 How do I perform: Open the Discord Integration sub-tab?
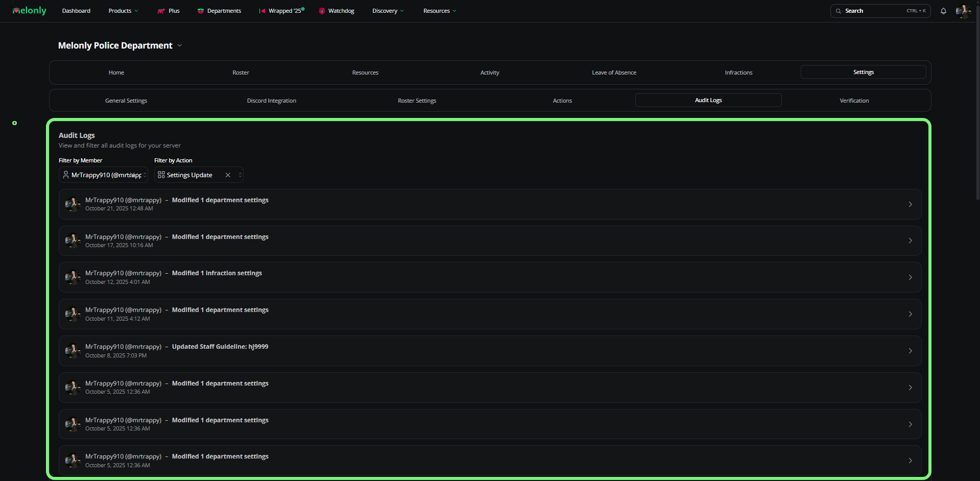[272, 101]
